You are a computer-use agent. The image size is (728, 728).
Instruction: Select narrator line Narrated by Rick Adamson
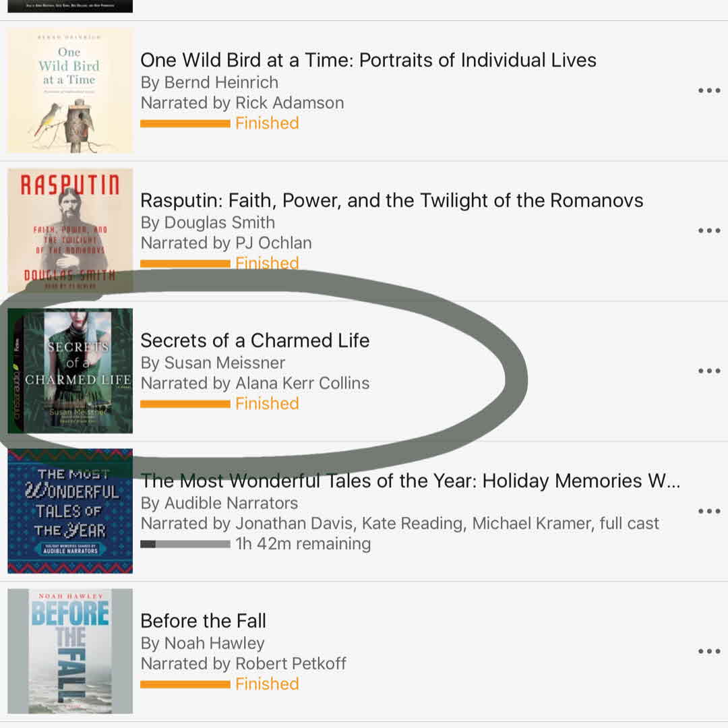pyautogui.click(x=242, y=103)
